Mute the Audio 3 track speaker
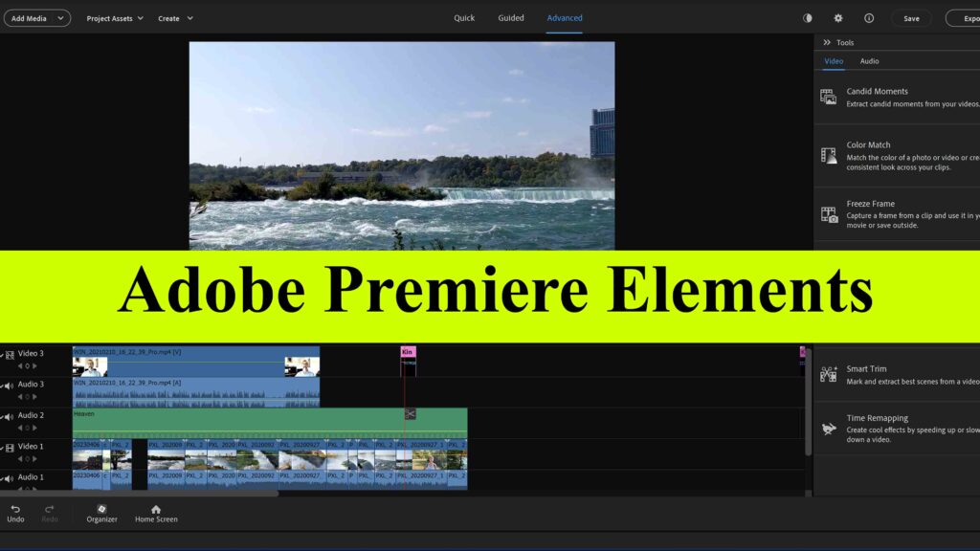 pyautogui.click(x=10, y=386)
